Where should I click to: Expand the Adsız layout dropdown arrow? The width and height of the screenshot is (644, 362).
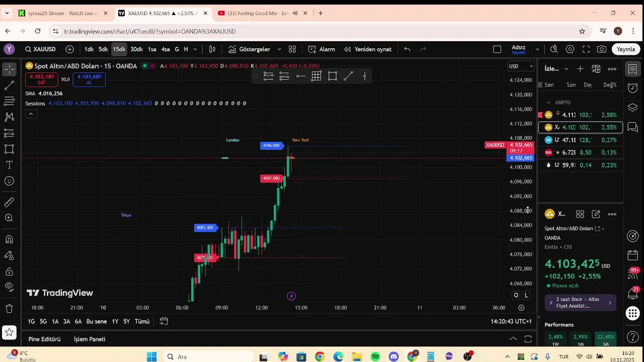[x=537, y=49]
